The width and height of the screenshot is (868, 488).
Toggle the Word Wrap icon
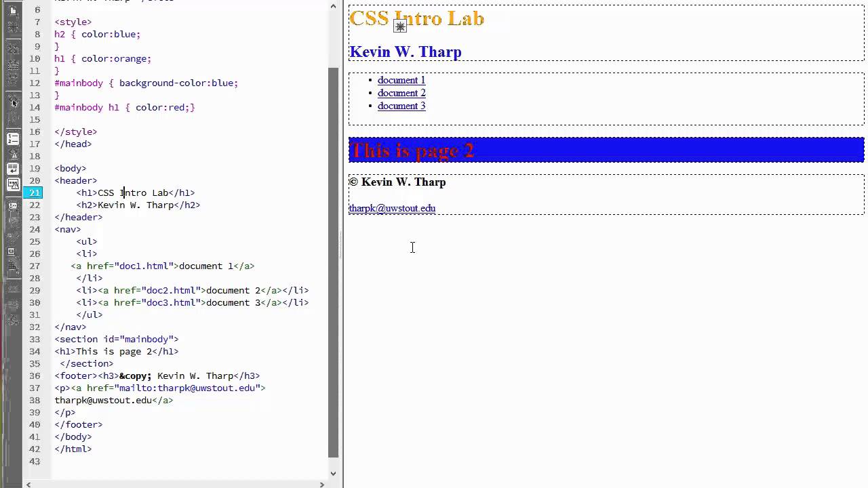pyautogui.click(x=13, y=169)
